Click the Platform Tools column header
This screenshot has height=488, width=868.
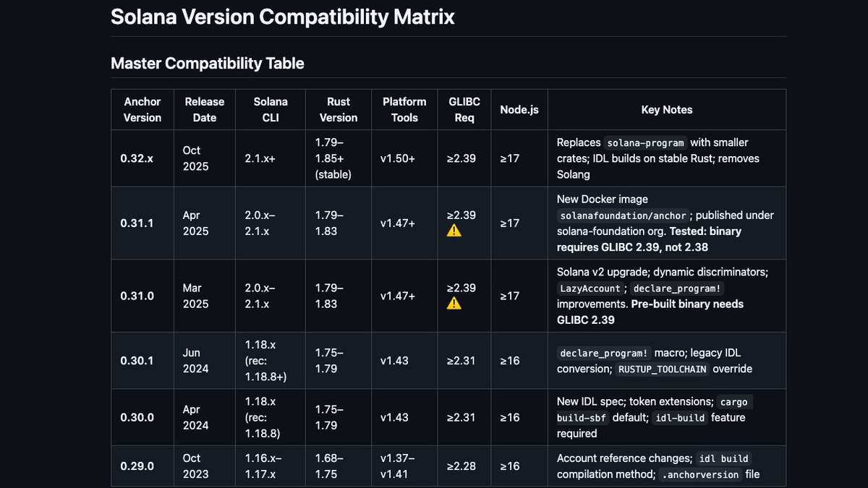pos(404,110)
